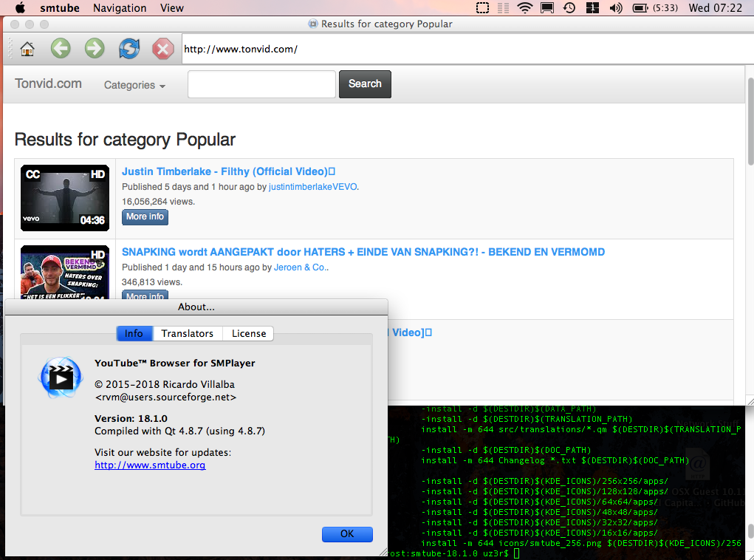Click the Justin Timberlake video thumbnail
The image size is (754, 560).
pyautogui.click(x=65, y=198)
